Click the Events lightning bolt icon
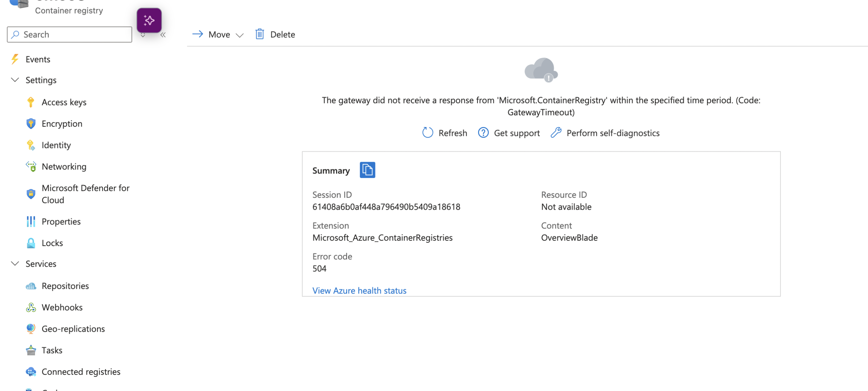Screen dimensions: 868x391 [15, 59]
